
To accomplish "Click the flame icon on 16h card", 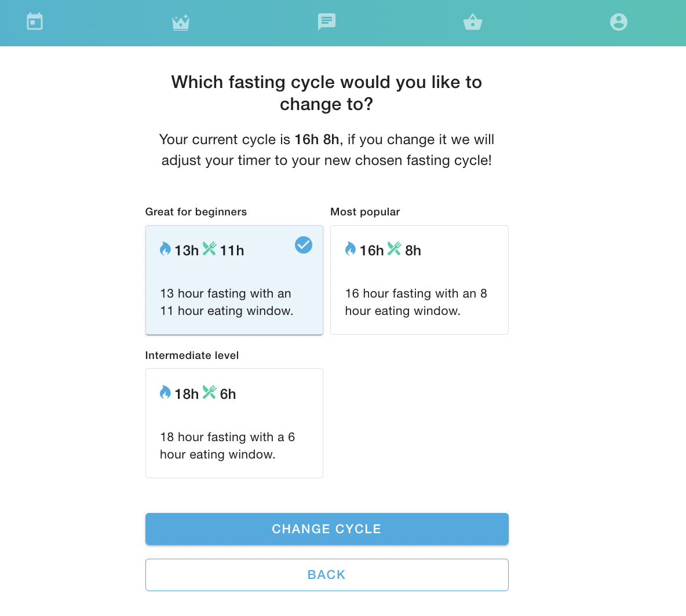I will [x=351, y=249].
